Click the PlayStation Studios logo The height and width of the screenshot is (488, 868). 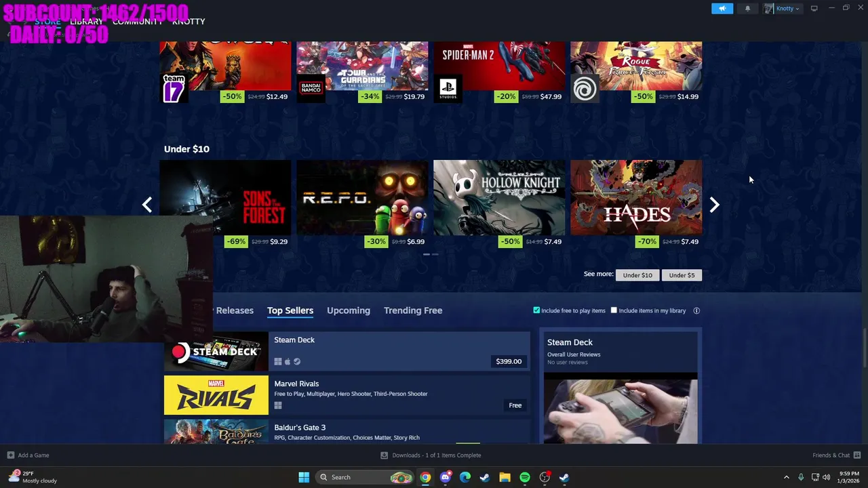point(448,88)
